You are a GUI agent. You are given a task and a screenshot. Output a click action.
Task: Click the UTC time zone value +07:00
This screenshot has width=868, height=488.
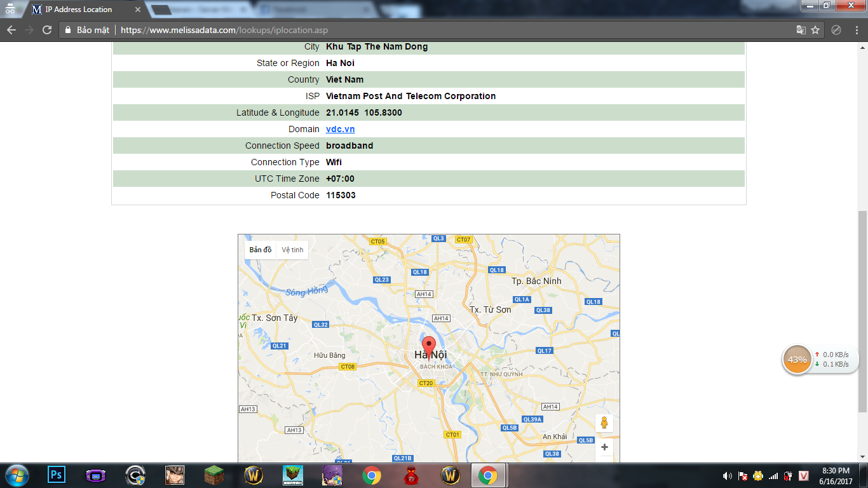pos(340,179)
